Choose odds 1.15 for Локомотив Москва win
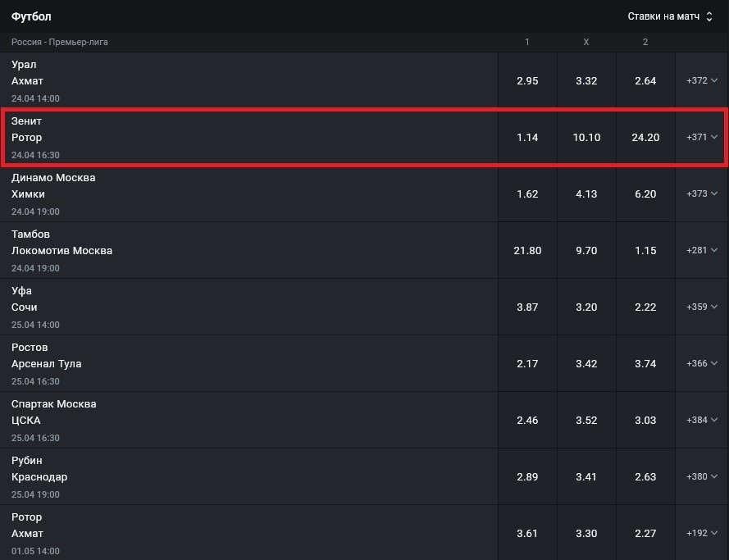 645,251
